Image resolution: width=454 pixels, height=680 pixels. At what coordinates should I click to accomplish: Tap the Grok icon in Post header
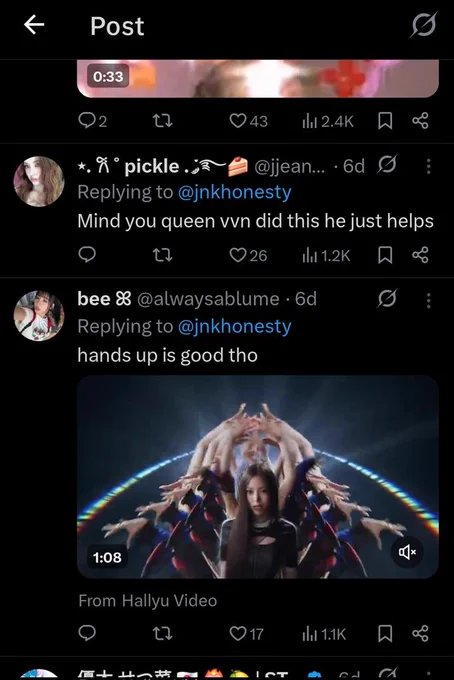click(424, 25)
